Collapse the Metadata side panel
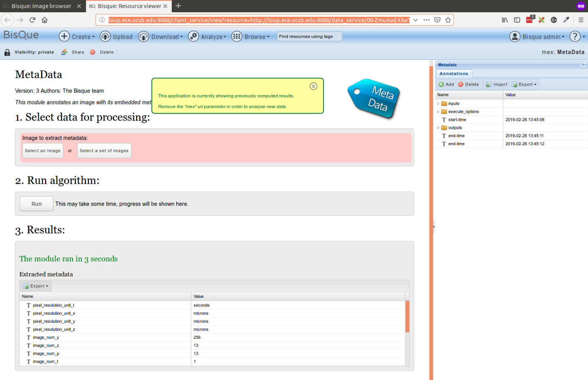 583,65
